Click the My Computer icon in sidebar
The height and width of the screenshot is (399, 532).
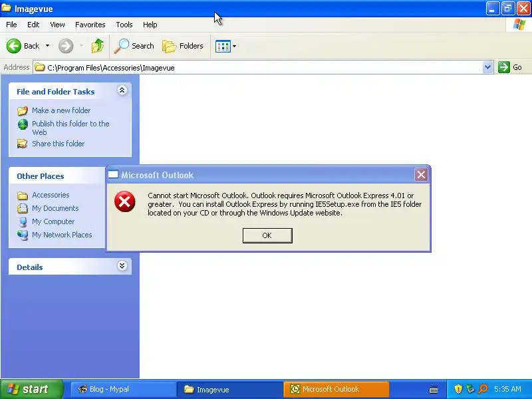[x=23, y=222]
